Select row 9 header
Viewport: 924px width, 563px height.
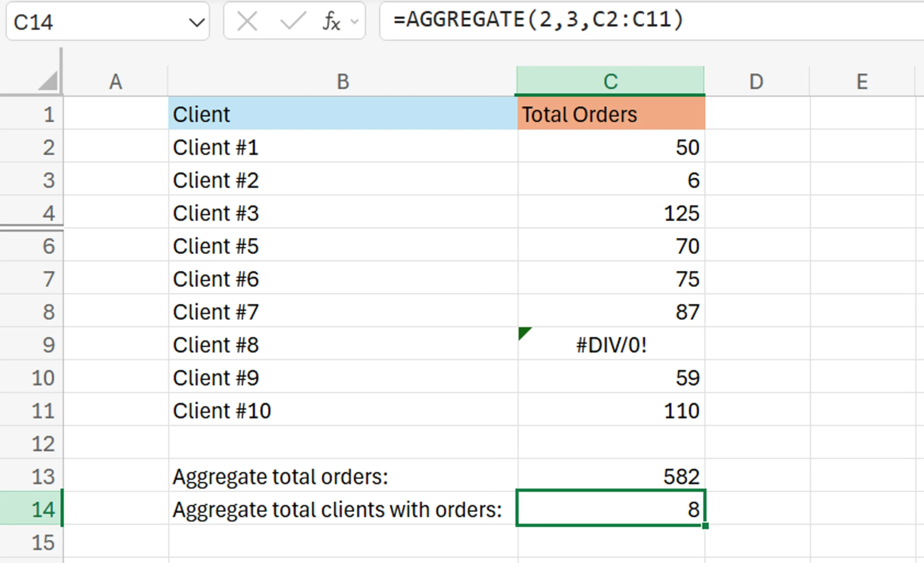pos(31,344)
